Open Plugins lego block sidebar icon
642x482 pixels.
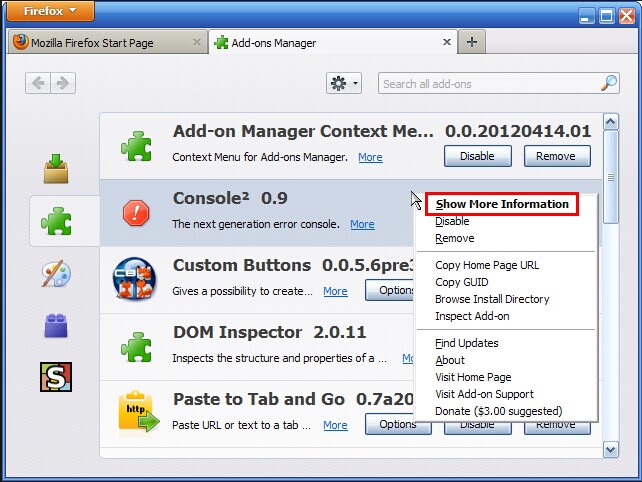[56, 326]
